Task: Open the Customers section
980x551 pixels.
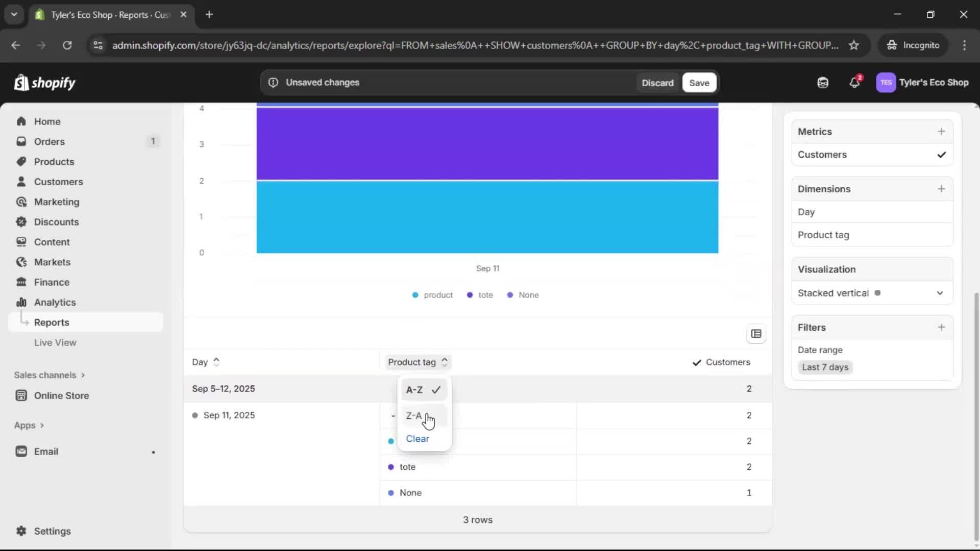Action: [x=58, y=181]
